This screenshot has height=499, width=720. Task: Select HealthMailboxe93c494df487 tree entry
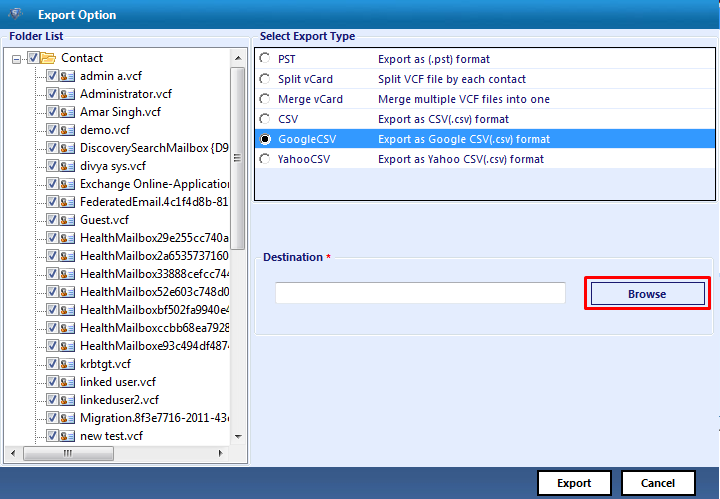(154, 346)
